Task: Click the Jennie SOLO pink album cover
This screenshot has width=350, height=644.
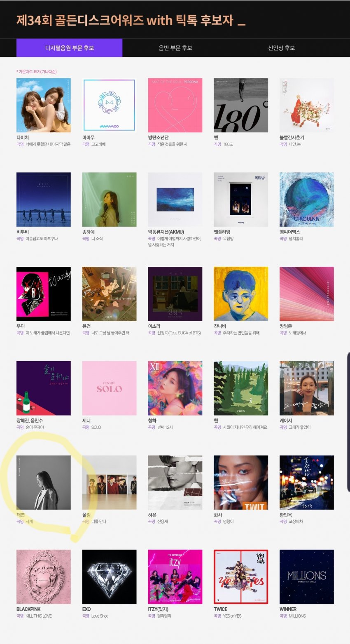Action: 109,388
